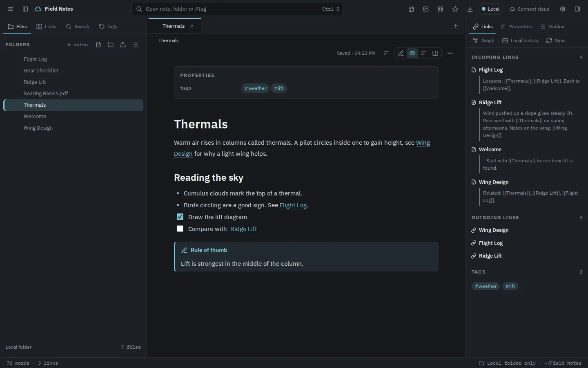Click the lines icon after the eye

(x=424, y=53)
